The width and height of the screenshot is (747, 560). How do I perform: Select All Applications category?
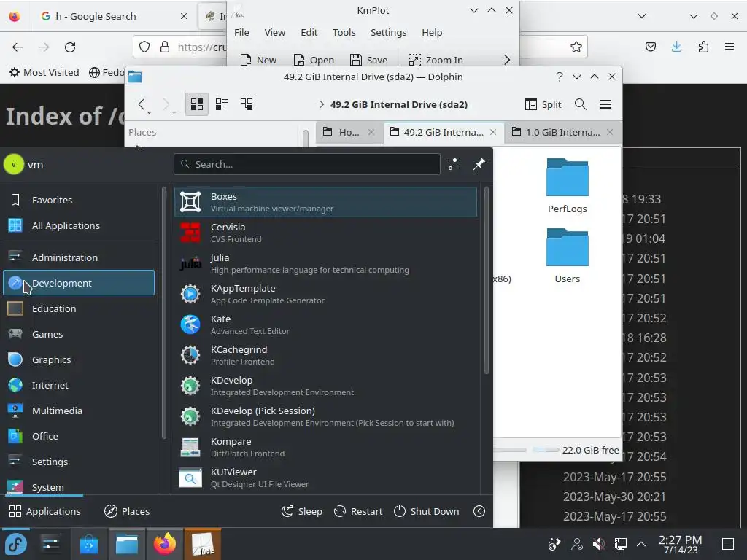pyautogui.click(x=79, y=226)
